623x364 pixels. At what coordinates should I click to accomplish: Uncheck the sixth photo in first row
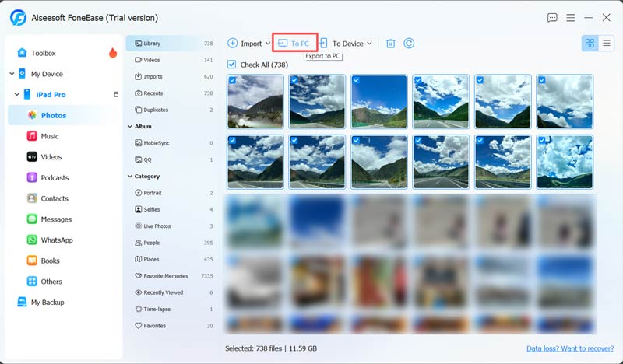[x=542, y=80]
